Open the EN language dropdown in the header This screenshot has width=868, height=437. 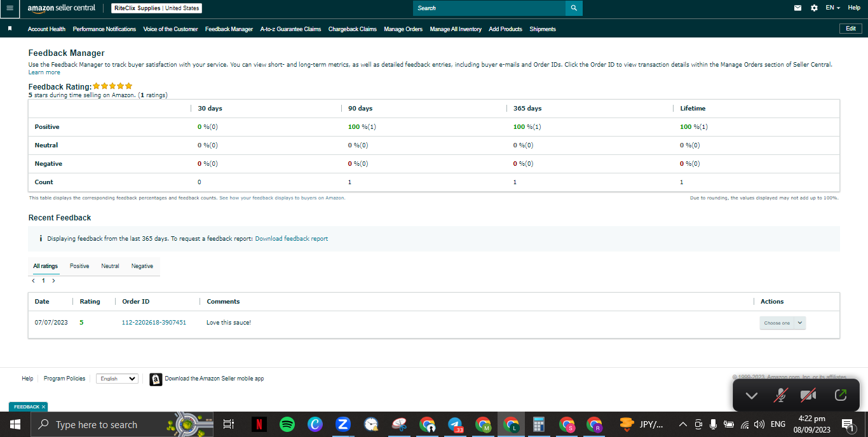click(x=832, y=8)
